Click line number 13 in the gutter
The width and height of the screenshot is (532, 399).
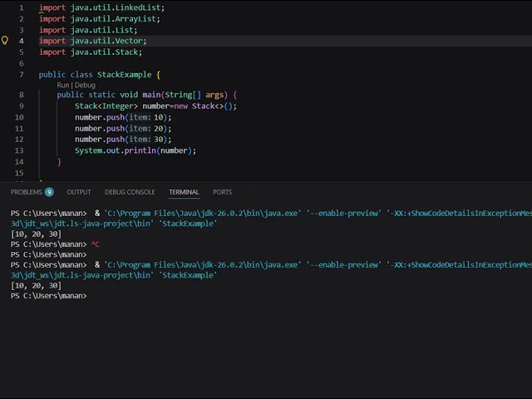[x=19, y=150]
